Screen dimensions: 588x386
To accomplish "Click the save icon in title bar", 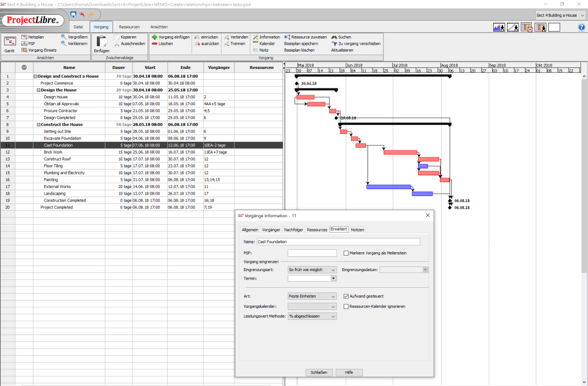I will click(73, 14).
